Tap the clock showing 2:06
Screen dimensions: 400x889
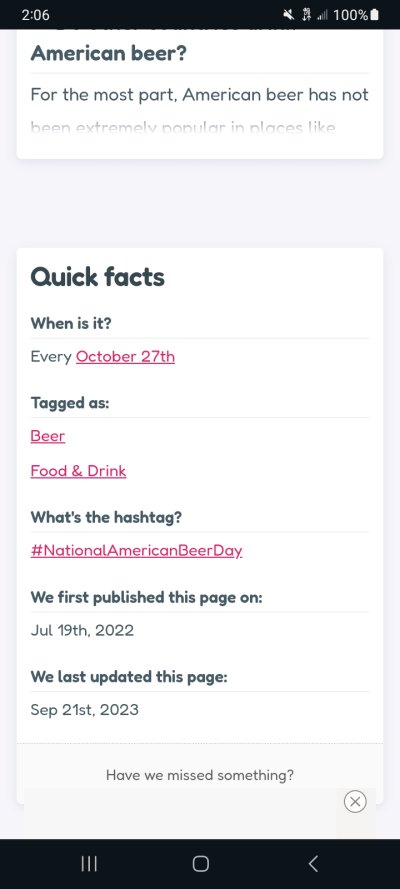[35, 15]
